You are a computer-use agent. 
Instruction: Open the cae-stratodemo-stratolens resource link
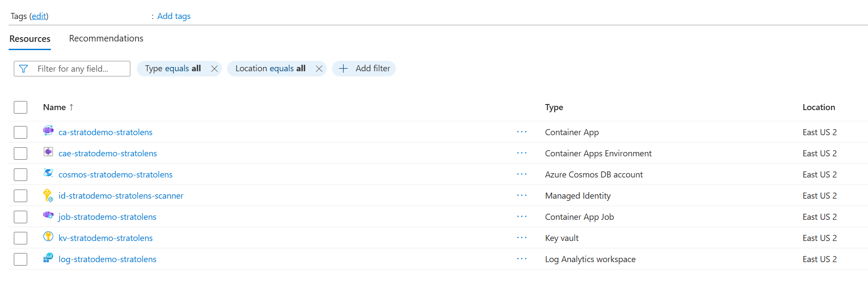point(107,153)
